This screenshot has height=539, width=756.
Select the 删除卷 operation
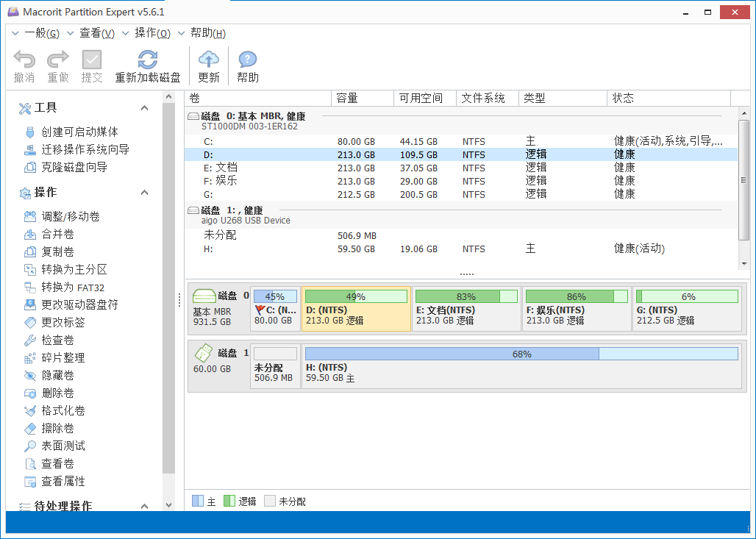[57, 393]
